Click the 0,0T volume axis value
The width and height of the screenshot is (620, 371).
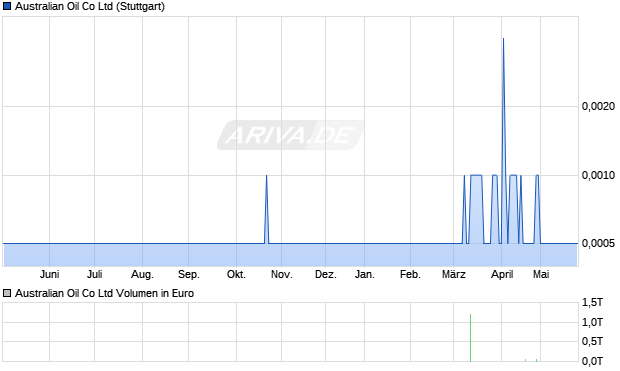[x=592, y=361]
